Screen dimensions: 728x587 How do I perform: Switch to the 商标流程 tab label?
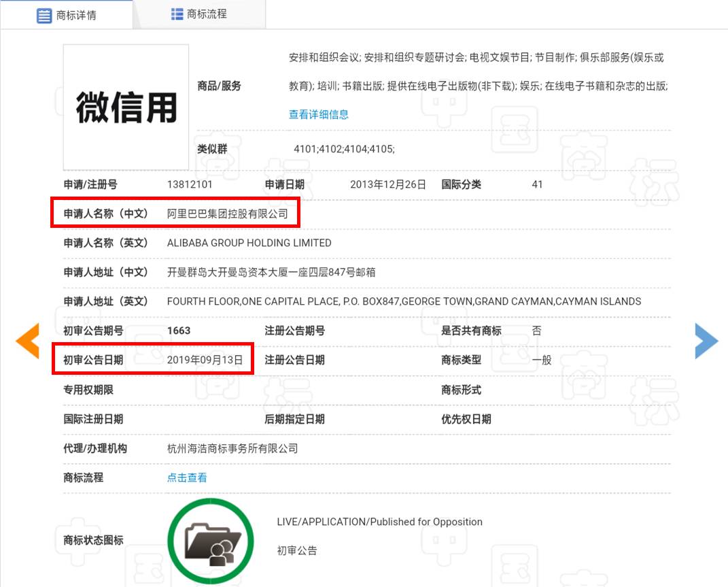point(207,14)
